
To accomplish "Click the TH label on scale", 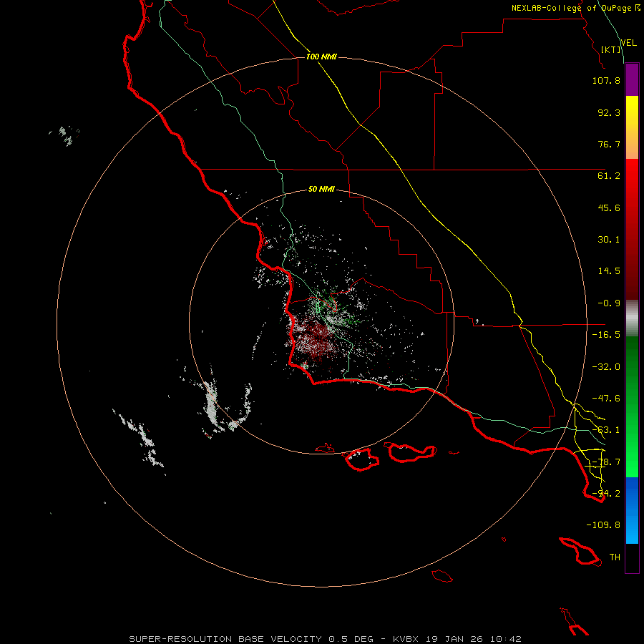I will pos(615,557).
